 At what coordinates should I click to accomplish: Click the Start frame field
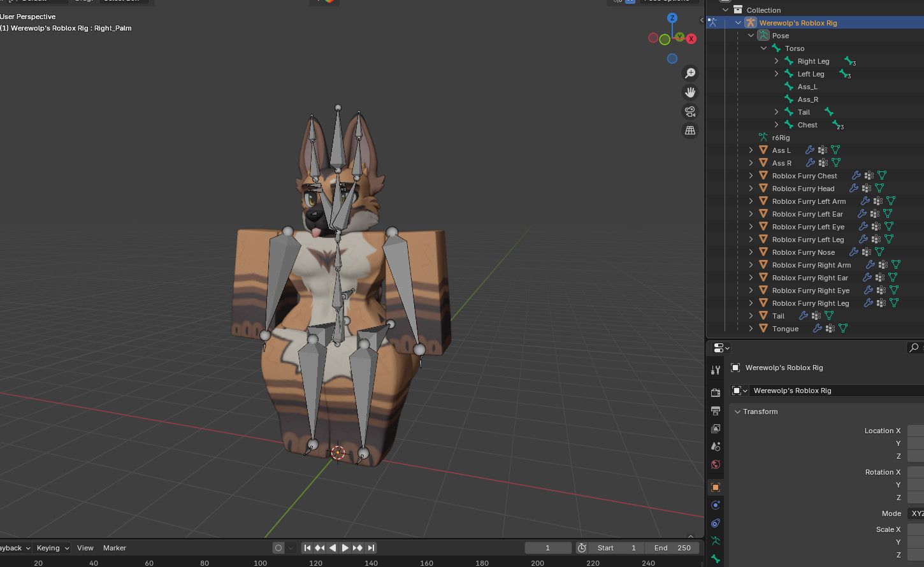pyautogui.click(x=616, y=548)
